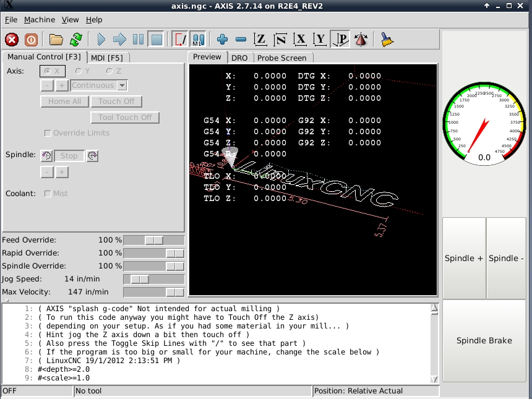The image size is (532, 399).
Task: Toggle machine power button
Action: point(31,40)
